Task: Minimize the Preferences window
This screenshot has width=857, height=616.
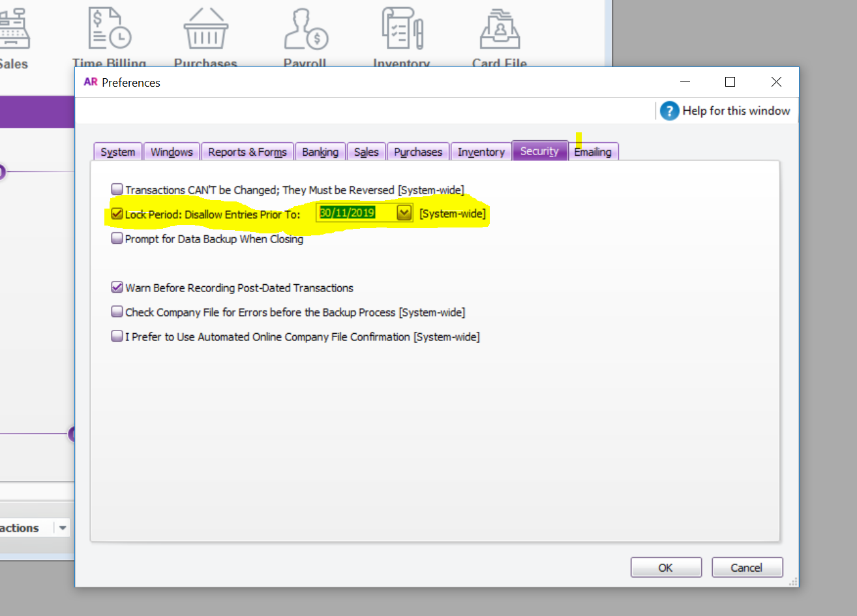Action: click(x=685, y=82)
